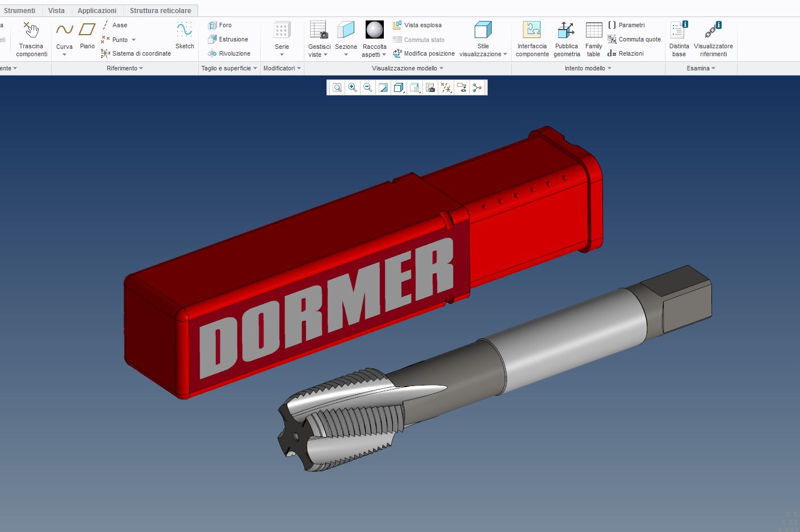Expand the Serie dropdown arrow

[x=282, y=55]
